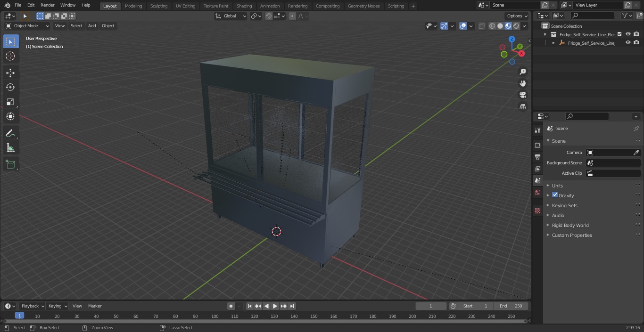Click the Background Scene field
This screenshot has height=332, width=644.
tap(613, 163)
